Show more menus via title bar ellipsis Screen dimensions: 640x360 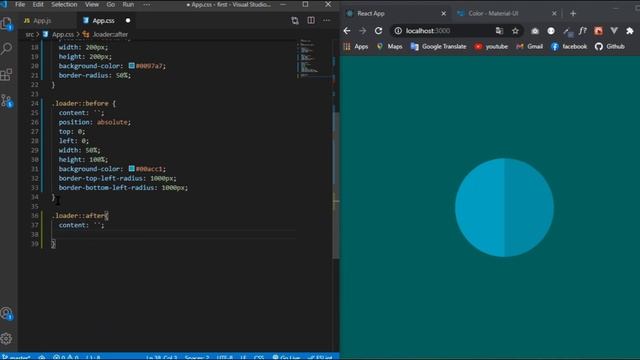click(147, 4)
